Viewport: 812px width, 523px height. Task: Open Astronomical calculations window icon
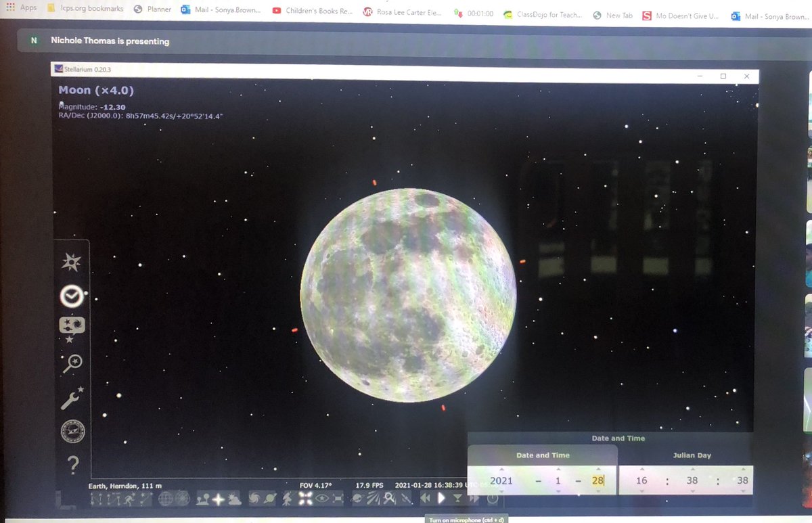point(72,431)
